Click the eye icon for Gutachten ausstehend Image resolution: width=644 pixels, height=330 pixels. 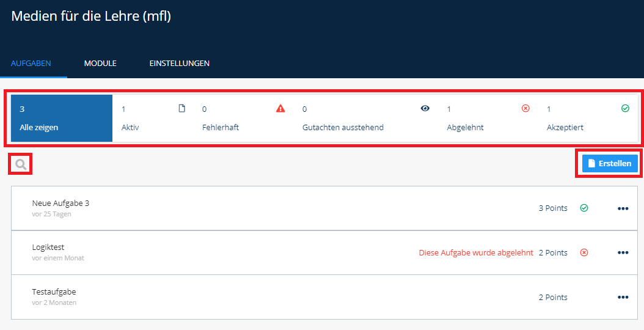click(425, 109)
